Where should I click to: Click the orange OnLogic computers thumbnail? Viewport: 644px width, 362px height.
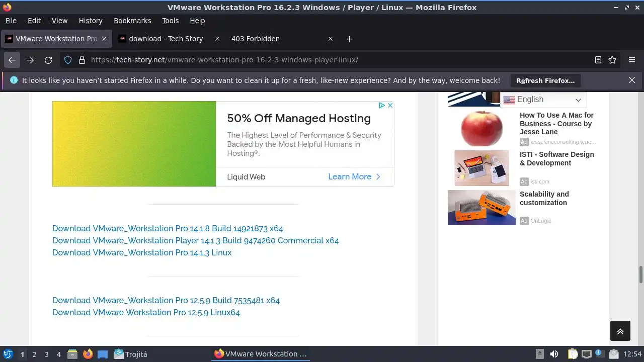click(x=481, y=208)
